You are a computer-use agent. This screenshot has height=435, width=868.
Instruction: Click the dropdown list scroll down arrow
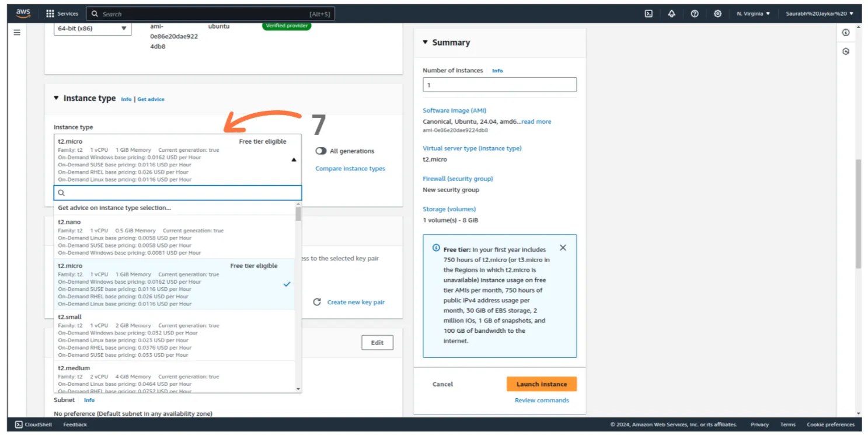[x=298, y=389]
